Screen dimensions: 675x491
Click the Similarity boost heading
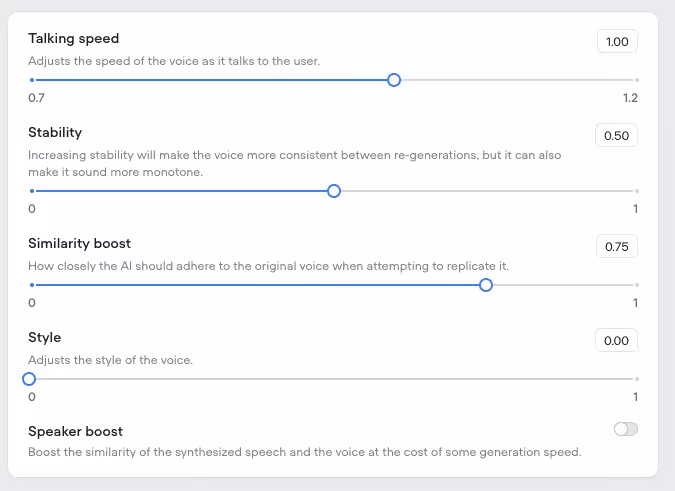[79, 243]
